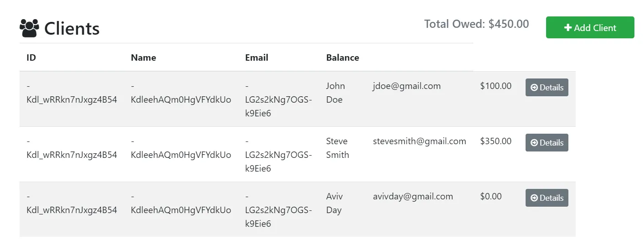Viewport: 644px width, 240px height.
Task: Click arrow icon in Aviv Day's Details button
Action: (x=534, y=198)
